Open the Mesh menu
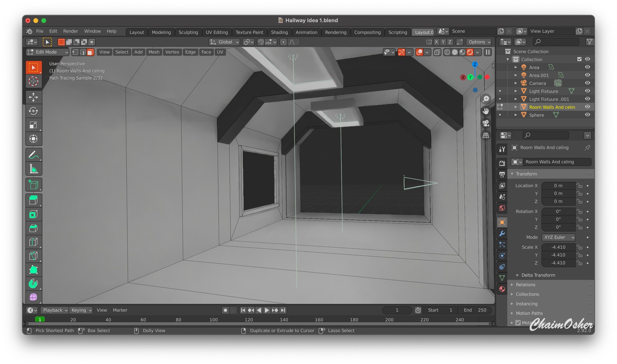Viewport: 617px width, 364px height. tap(154, 52)
